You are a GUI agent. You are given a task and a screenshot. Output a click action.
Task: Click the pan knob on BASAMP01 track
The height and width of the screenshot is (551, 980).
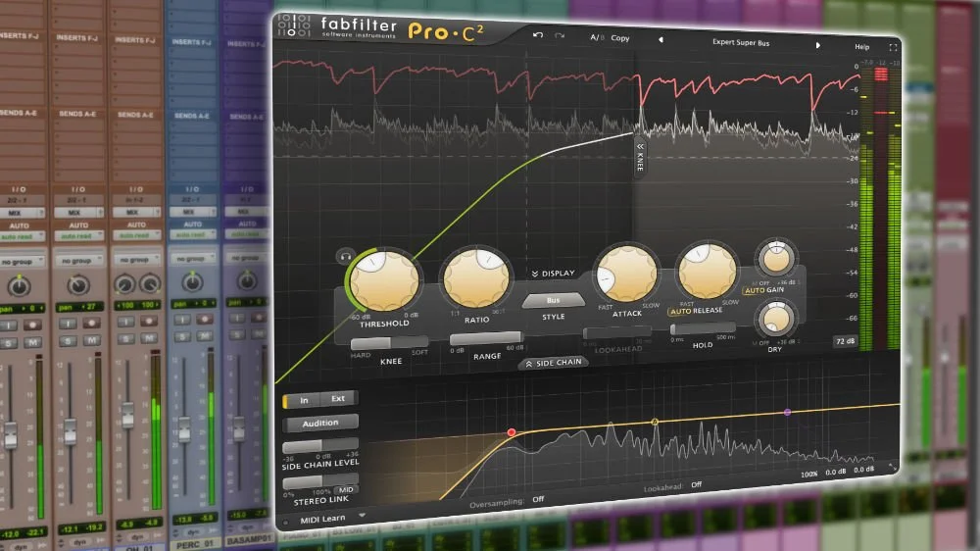pos(247,280)
